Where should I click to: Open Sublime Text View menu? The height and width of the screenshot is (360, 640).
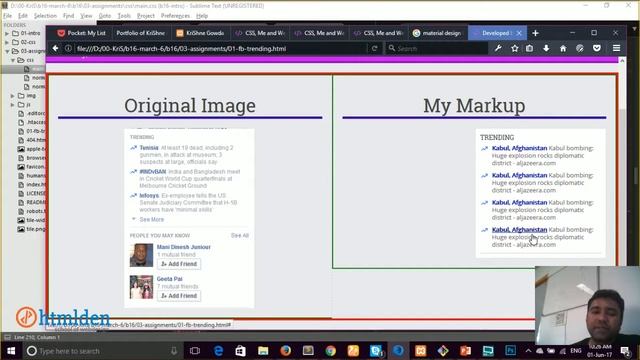click(86, 16)
